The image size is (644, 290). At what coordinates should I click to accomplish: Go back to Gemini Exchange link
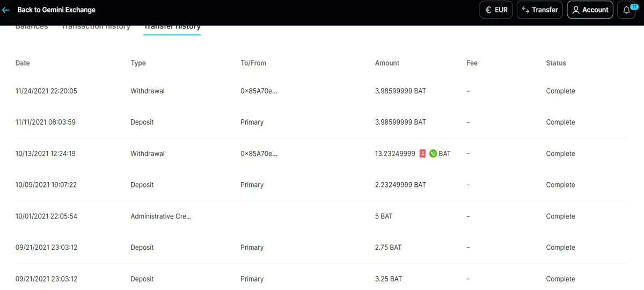[56, 10]
